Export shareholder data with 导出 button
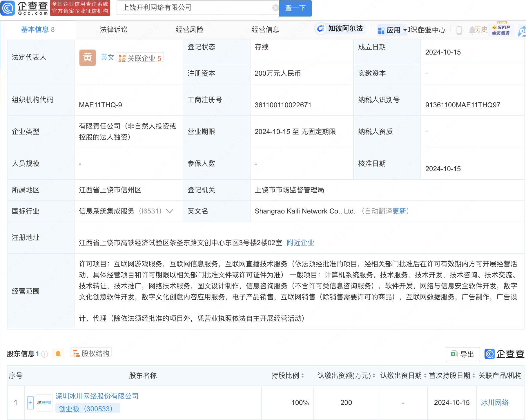The image size is (526, 420). point(462,354)
